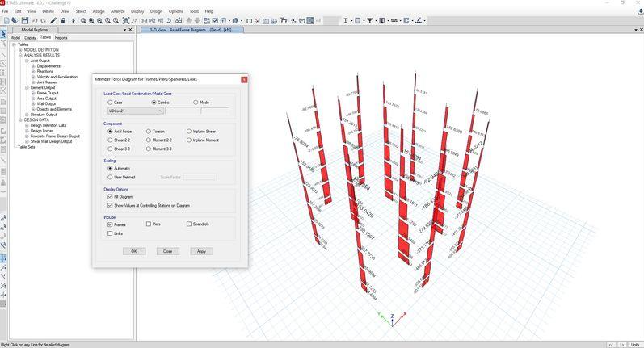Click the Save model floppy disk icon
The image size is (644, 348).
(x=25, y=20)
